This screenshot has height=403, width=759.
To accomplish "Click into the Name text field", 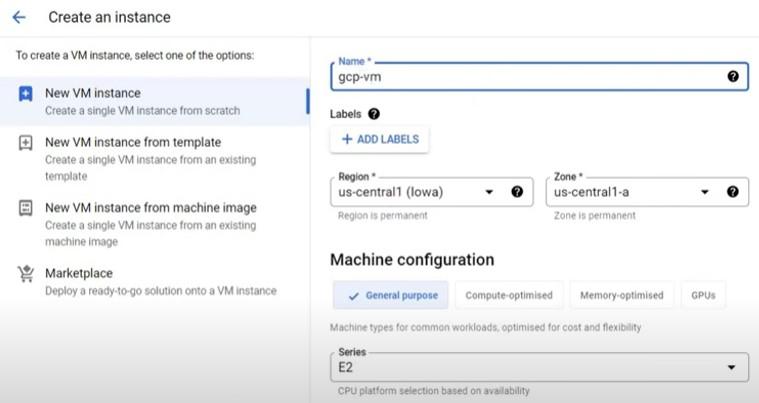I will tap(525, 76).
